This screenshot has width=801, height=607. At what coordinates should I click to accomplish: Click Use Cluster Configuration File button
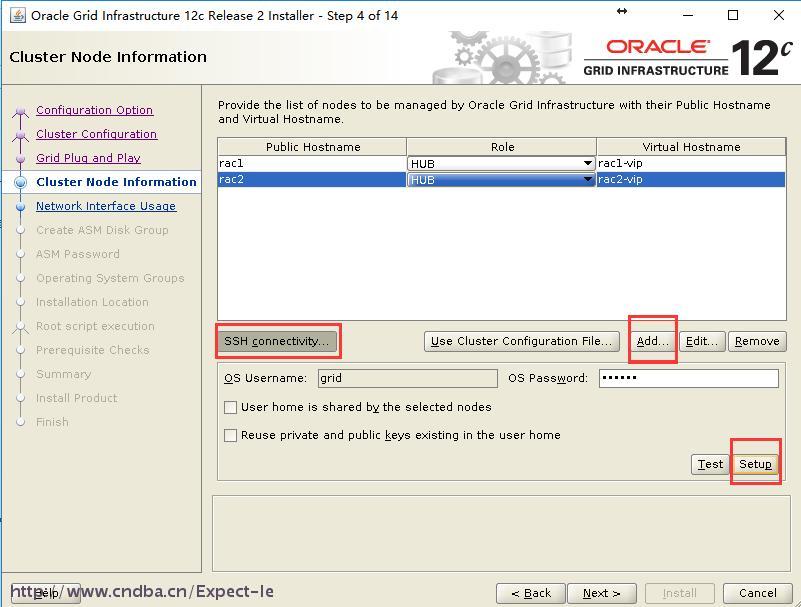click(522, 341)
